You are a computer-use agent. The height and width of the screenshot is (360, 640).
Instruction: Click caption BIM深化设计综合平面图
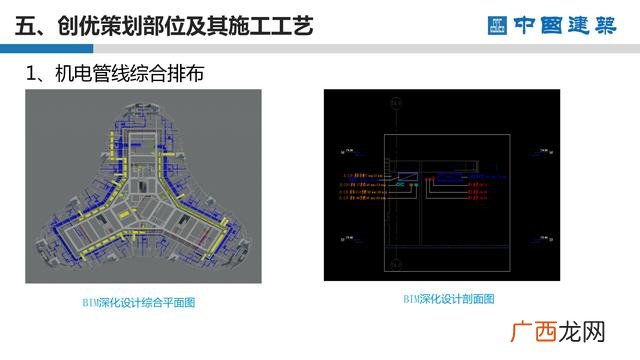[139, 302]
